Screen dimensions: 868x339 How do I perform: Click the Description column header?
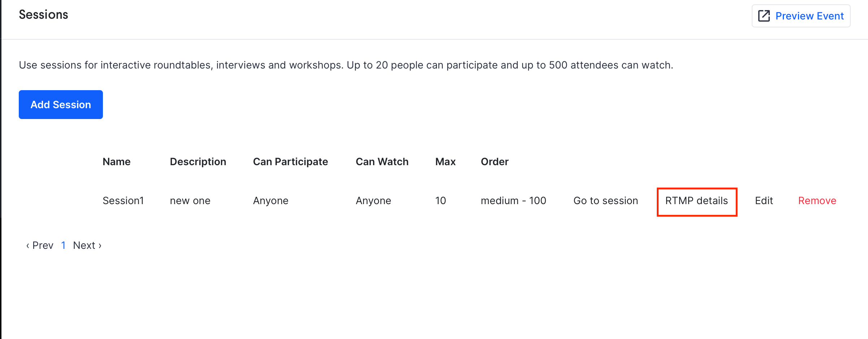point(198,162)
